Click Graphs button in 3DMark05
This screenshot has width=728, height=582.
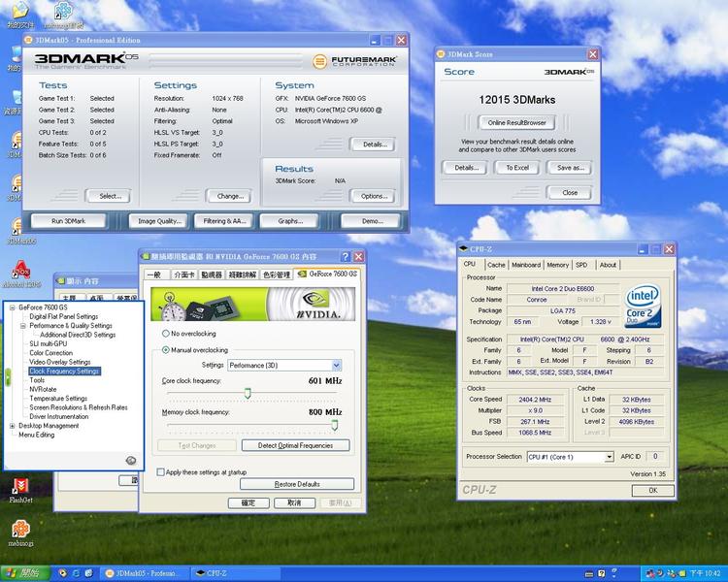290,221
